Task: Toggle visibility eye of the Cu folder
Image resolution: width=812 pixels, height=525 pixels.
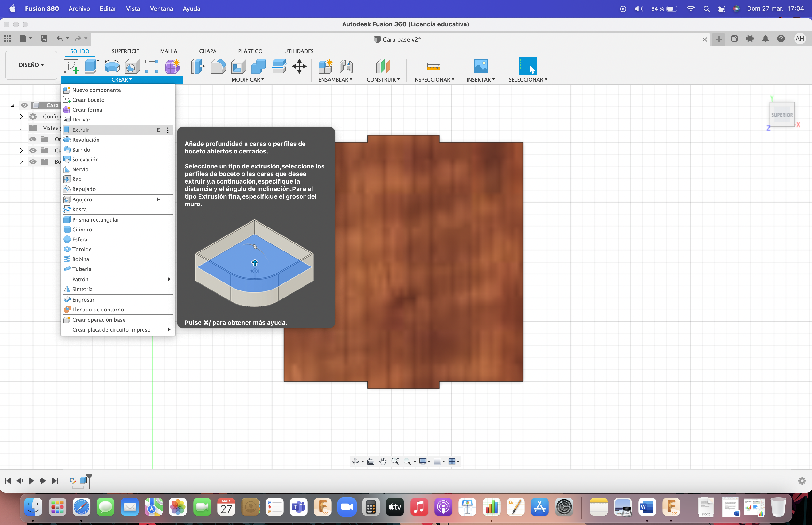Action: pyautogui.click(x=33, y=150)
